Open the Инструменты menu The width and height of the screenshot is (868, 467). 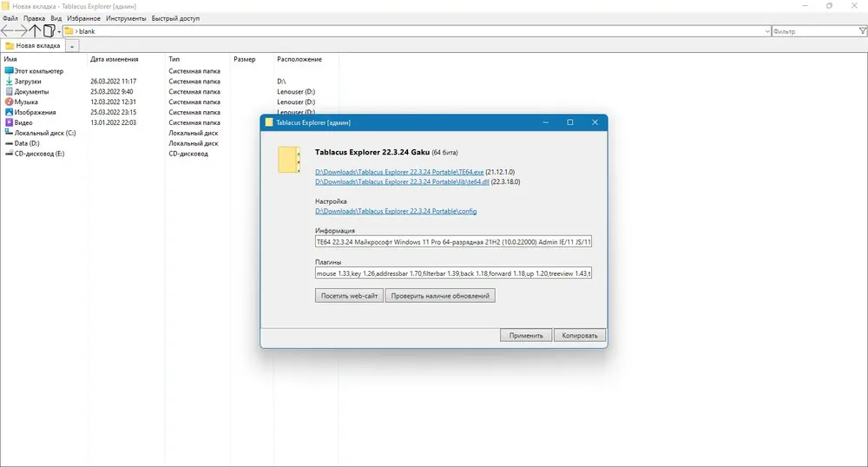pos(126,18)
